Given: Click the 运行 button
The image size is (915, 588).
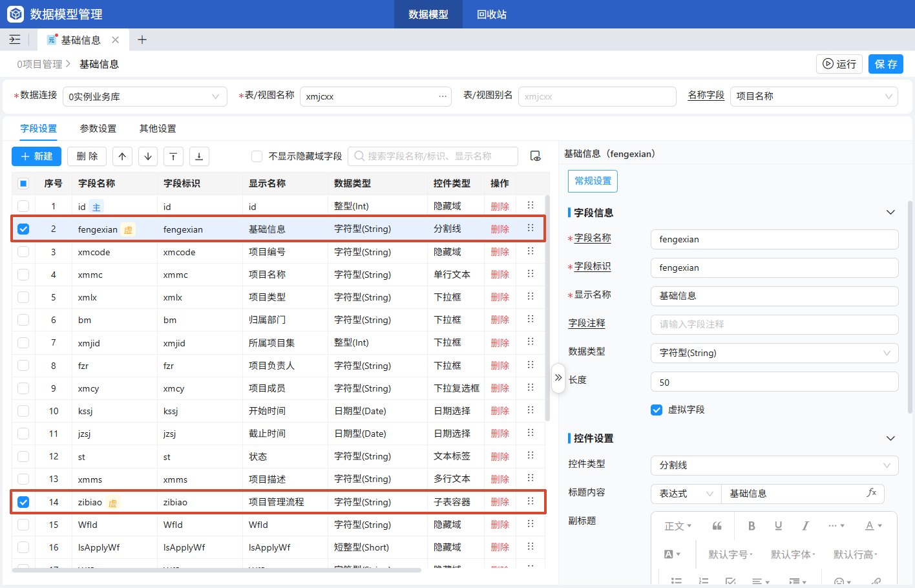Looking at the screenshot, I should (x=839, y=64).
